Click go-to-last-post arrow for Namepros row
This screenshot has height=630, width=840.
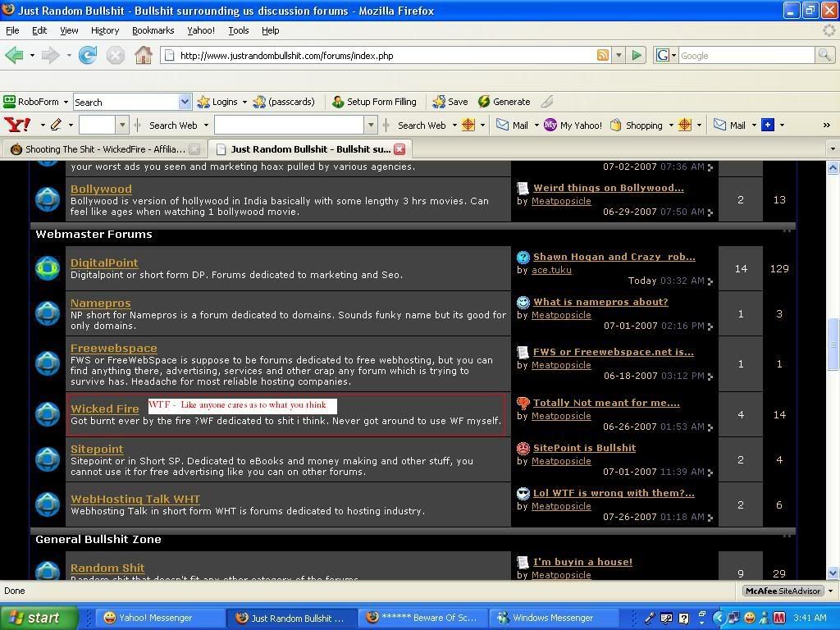(710, 326)
